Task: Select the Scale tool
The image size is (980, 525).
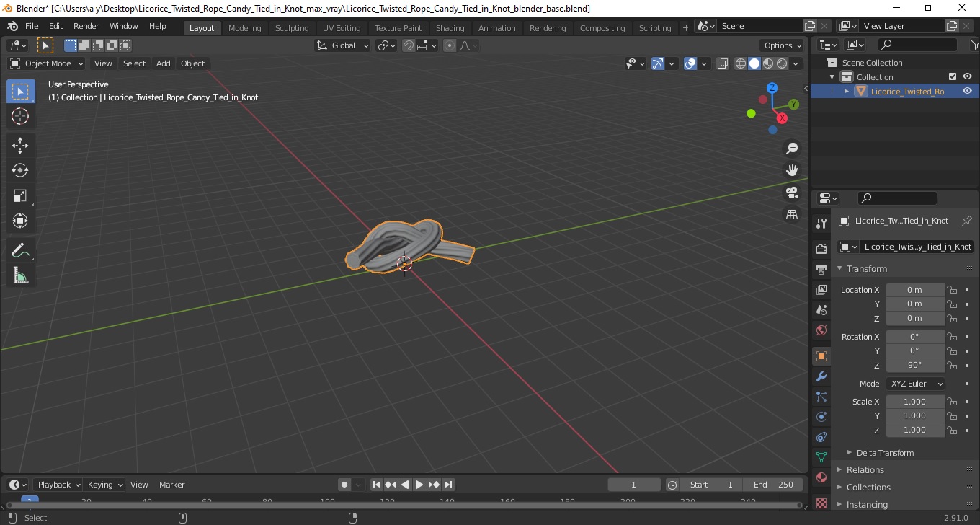Action: [x=20, y=195]
